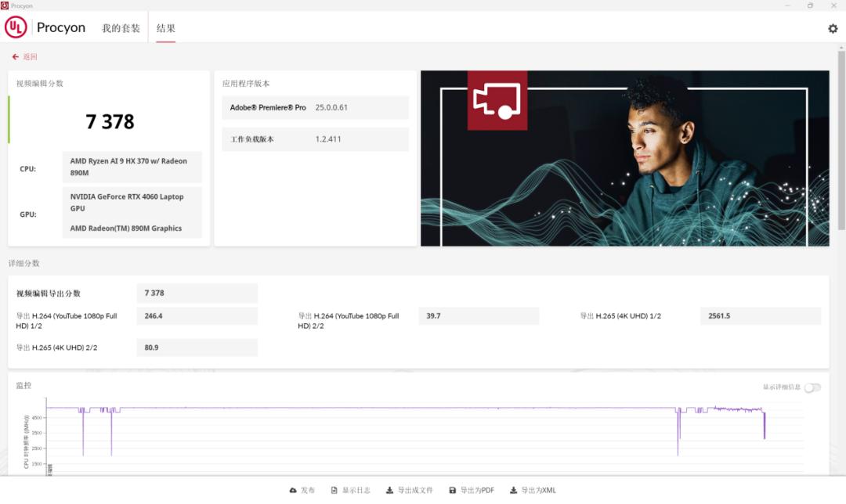846x504 pixels.
Task: Click the 显示日志 show log button
Action: [351, 490]
